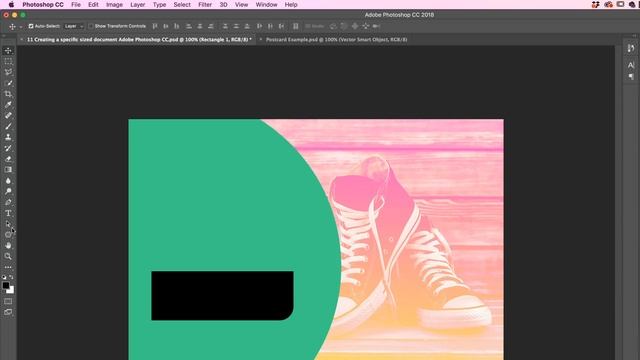Open the Photoshop CC application menu

tap(43, 5)
